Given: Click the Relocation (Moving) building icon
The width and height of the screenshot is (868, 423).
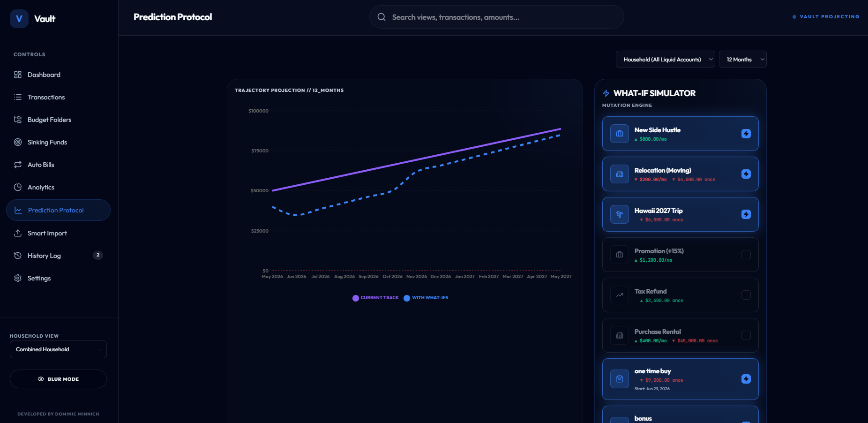Looking at the screenshot, I should pos(620,174).
